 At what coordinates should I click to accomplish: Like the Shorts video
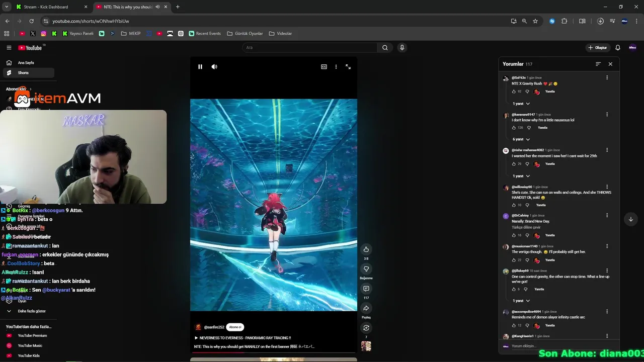pos(366,249)
